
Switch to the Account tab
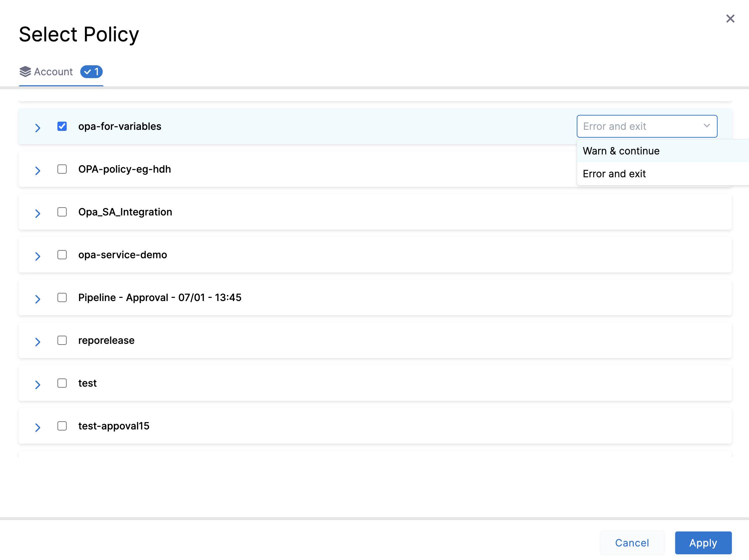[x=53, y=72]
